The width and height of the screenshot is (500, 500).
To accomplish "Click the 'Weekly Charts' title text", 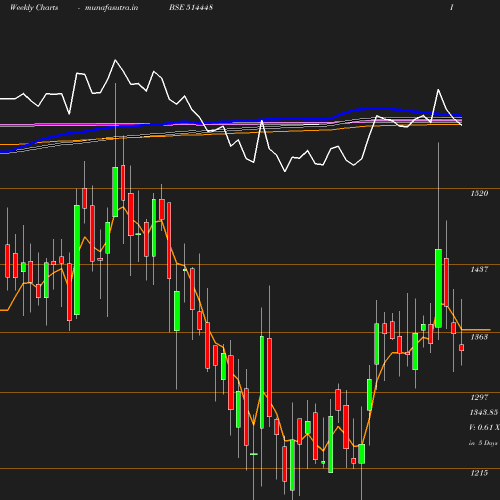I will click(34, 7).
